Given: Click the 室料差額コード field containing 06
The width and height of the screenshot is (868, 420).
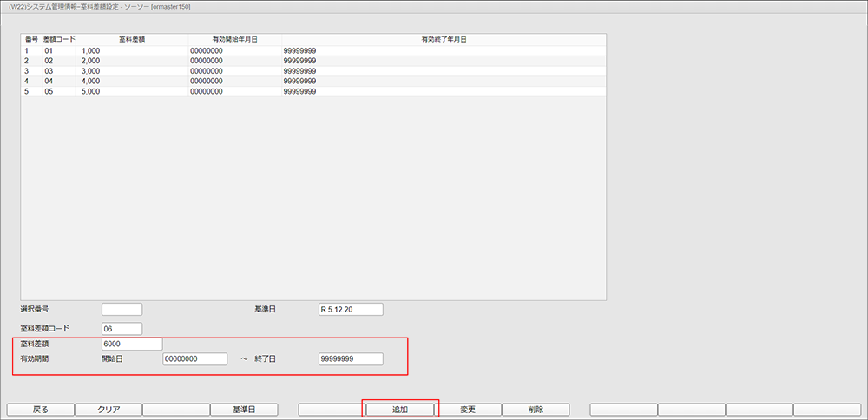Looking at the screenshot, I should coord(122,329).
